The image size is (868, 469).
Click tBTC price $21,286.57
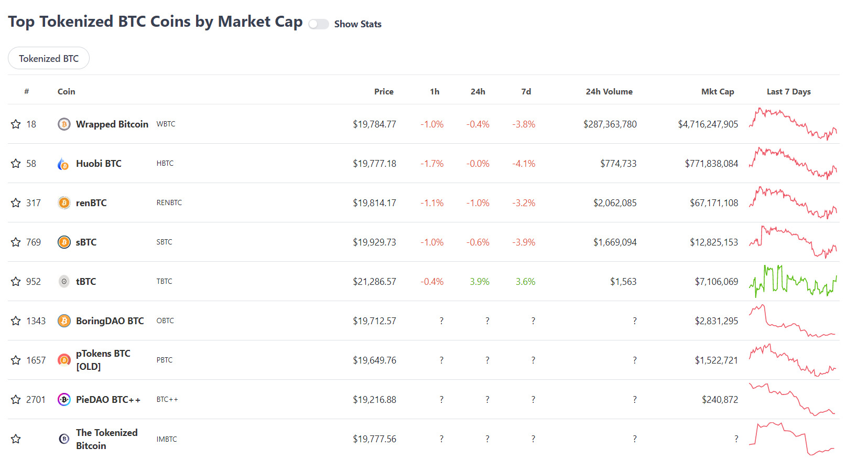pyautogui.click(x=374, y=282)
